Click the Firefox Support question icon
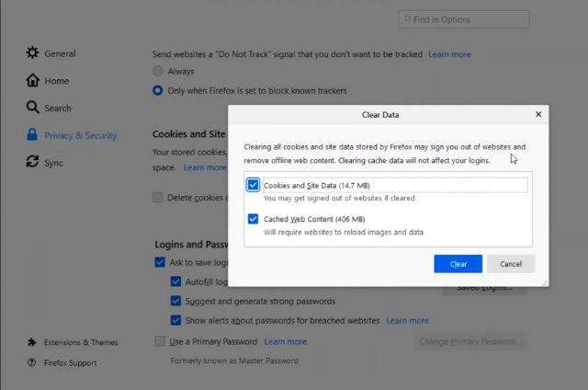588x390 pixels. (x=32, y=362)
